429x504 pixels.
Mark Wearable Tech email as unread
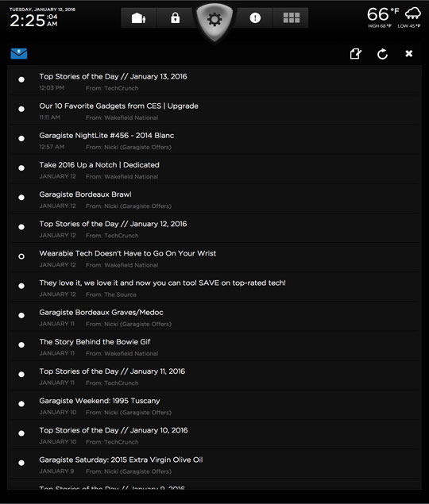(x=21, y=256)
